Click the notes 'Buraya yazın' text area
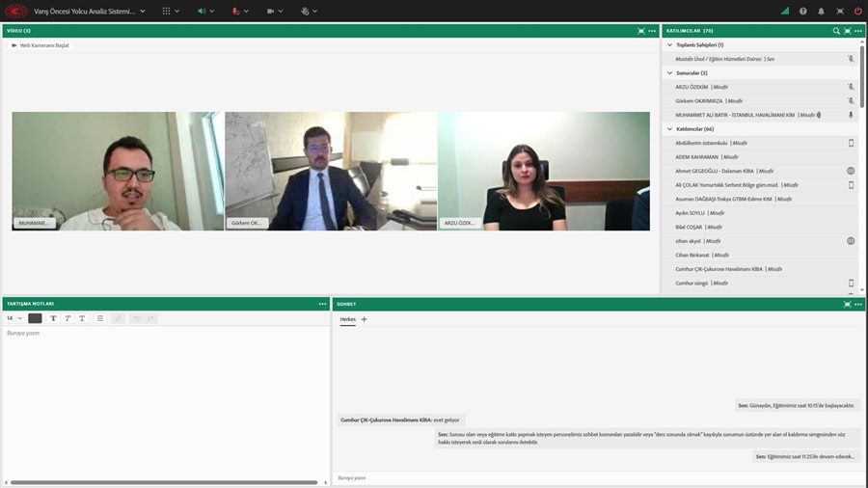 (x=166, y=403)
